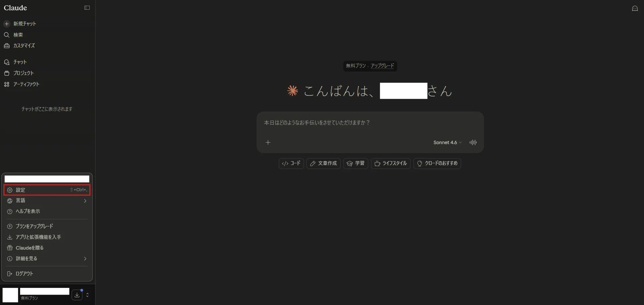Image resolution: width=644 pixels, height=305 pixels.
Task: Choose ヘルプを表示
Action: click(x=47, y=212)
